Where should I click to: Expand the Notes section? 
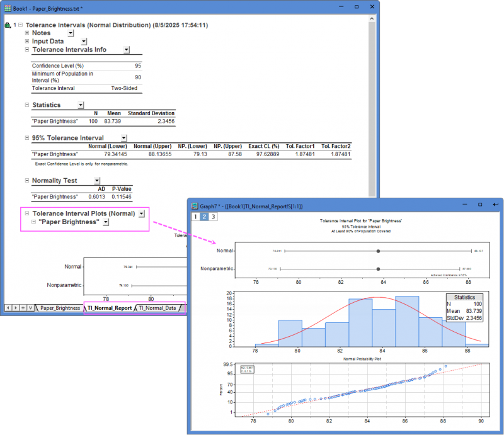tap(26, 33)
